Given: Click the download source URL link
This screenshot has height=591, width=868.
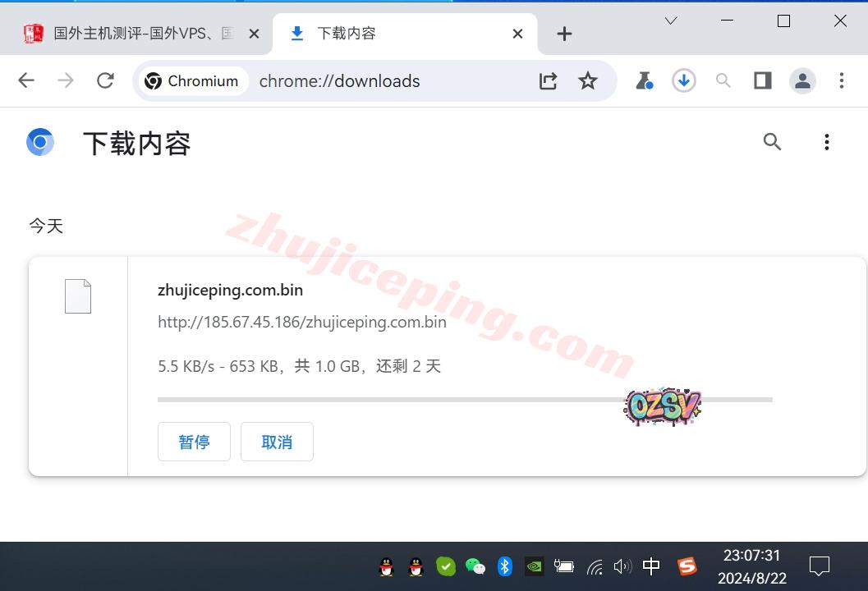Looking at the screenshot, I should coord(301,322).
